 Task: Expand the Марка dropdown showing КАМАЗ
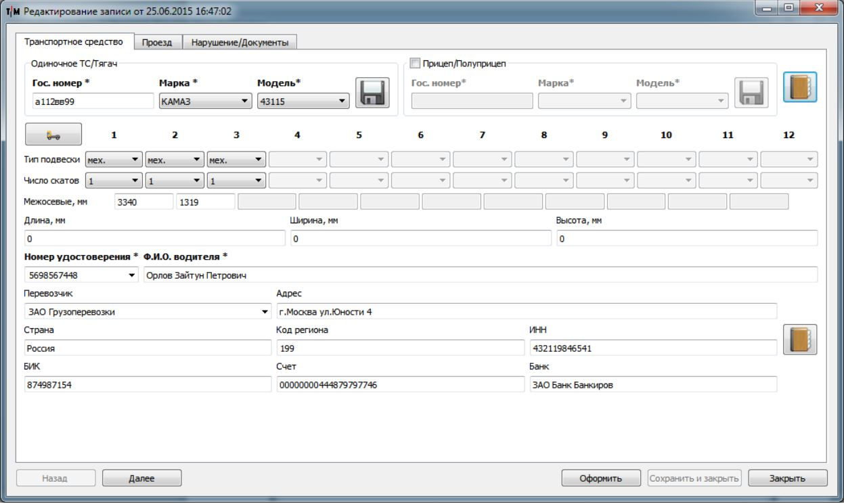click(202, 101)
